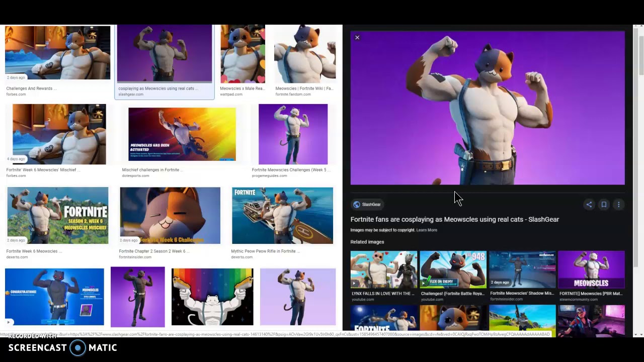This screenshot has width=644, height=362.
Task: Select dexerto Season 2 Week 6 Meowscles image
Action: [x=57, y=215]
